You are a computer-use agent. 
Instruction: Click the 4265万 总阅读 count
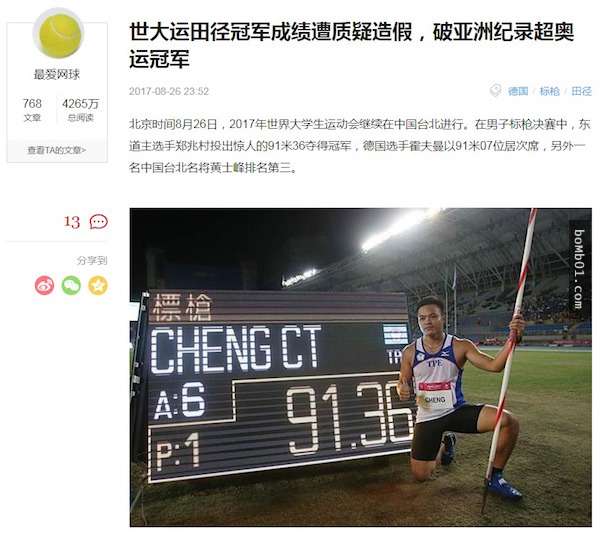point(80,110)
